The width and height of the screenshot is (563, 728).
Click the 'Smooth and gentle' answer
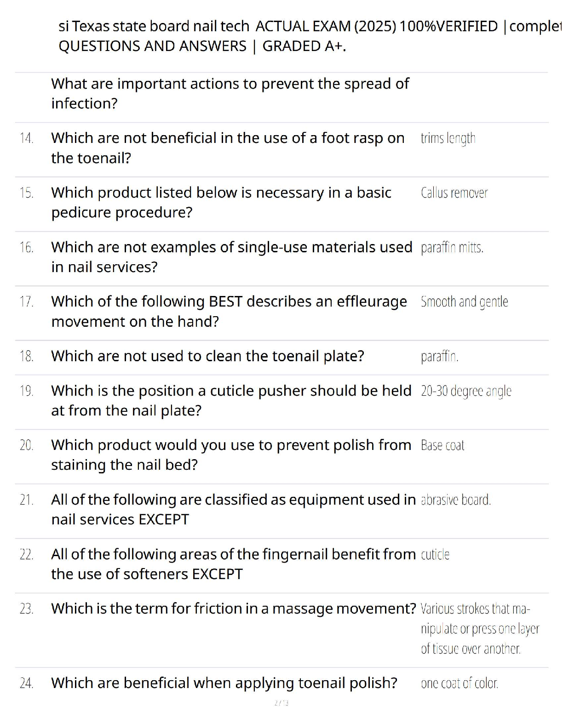[x=464, y=302]
